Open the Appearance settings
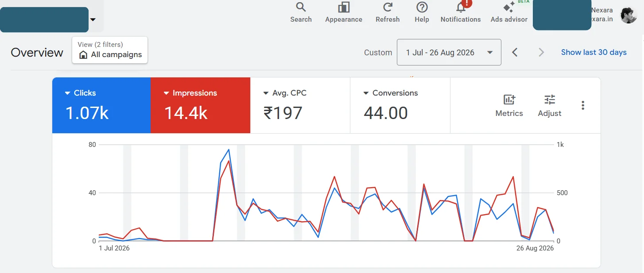Image resolution: width=644 pixels, height=273 pixels. click(x=344, y=12)
